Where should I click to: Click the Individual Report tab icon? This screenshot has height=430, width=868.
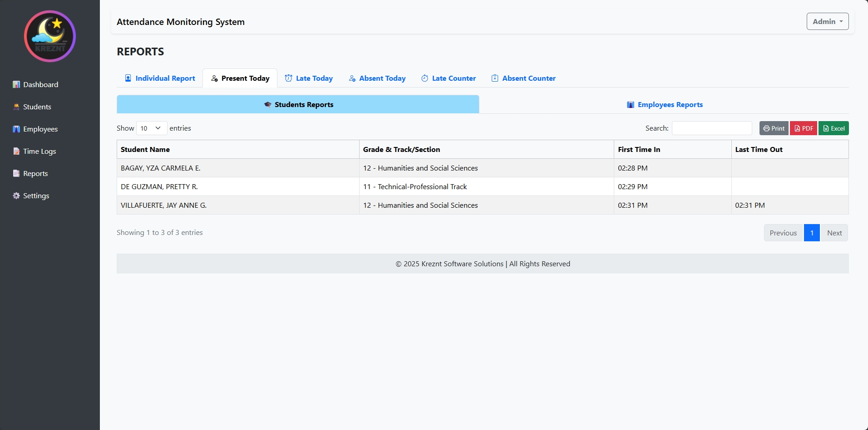pos(128,78)
